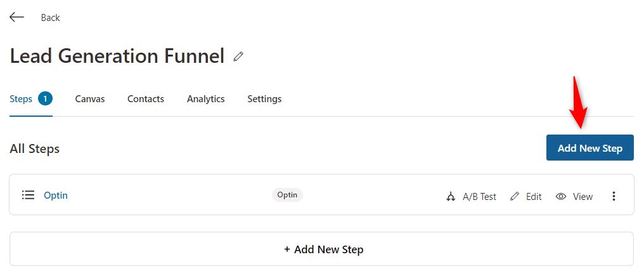The height and width of the screenshot is (278, 644).
Task: Click the eye View icon
Action: click(x=560, y=197)
